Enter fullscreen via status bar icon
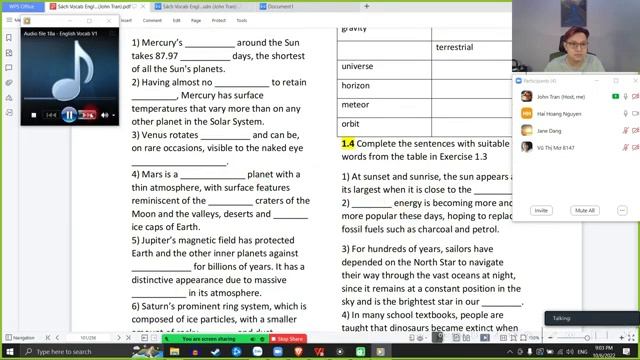Screen dimensions: 640x360 point(631,338)
